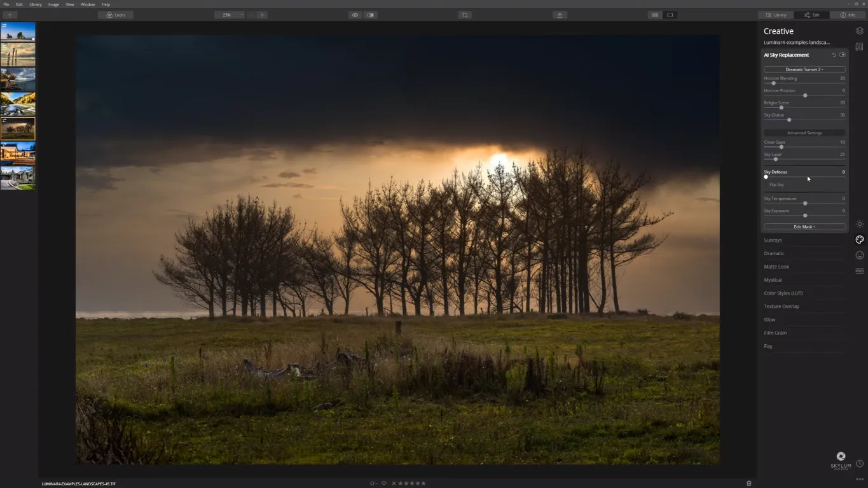Viewport: 868px width, 488px height.
Task: Expand the Edit Mask dropdown
Action: pos(804,227)
